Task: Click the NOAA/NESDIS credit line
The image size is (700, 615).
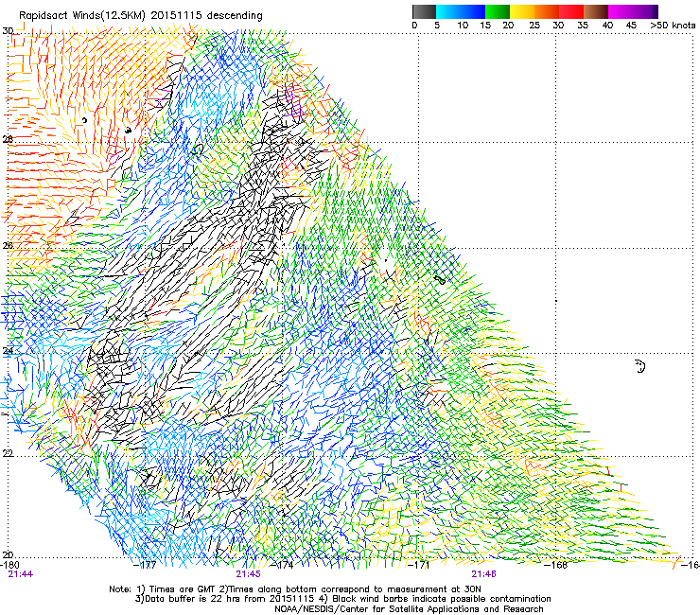Action: point(409,609)
